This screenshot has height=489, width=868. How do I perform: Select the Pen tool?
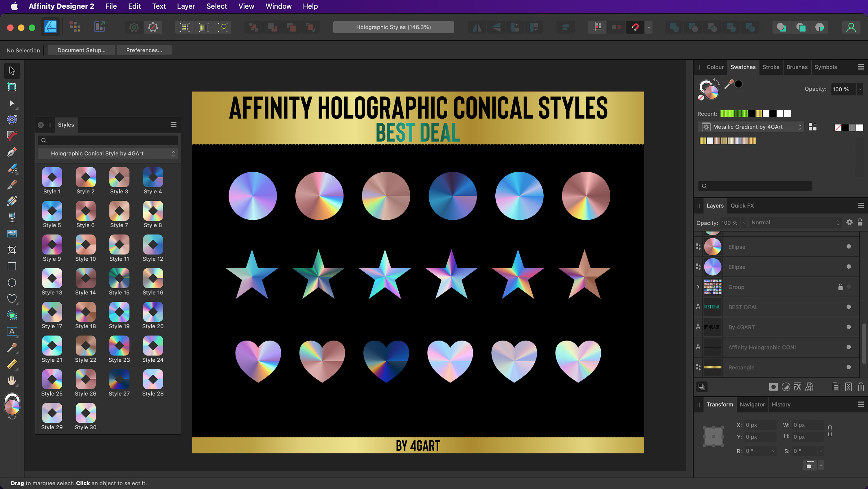point(12,152)
